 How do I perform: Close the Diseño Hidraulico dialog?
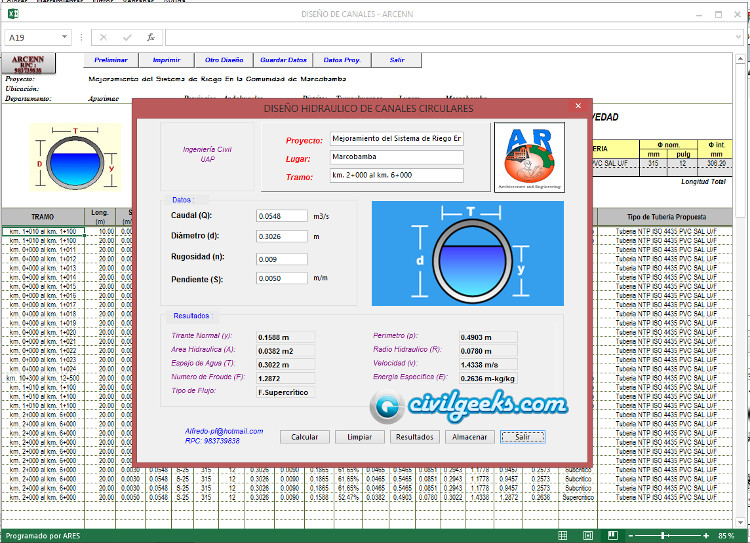point(577,107)
